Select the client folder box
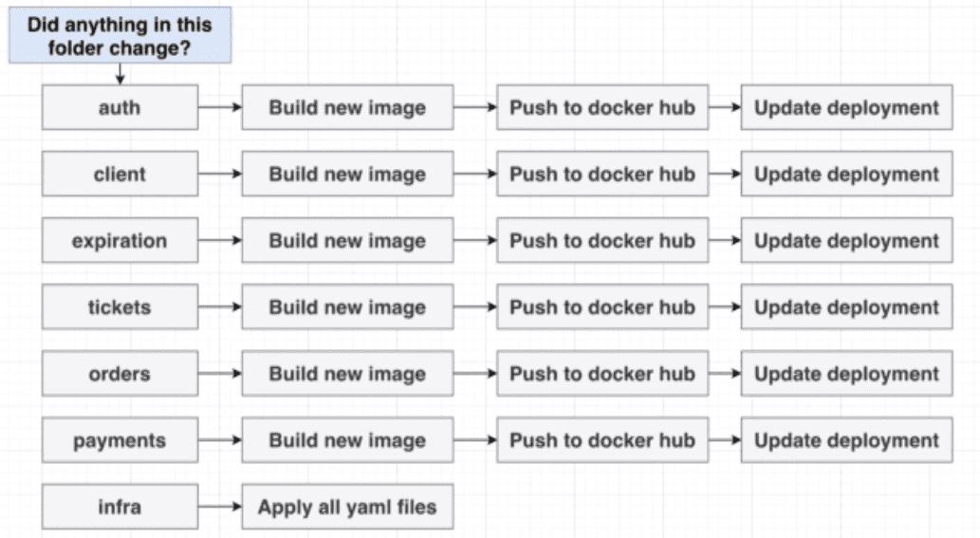 point(120,175)
